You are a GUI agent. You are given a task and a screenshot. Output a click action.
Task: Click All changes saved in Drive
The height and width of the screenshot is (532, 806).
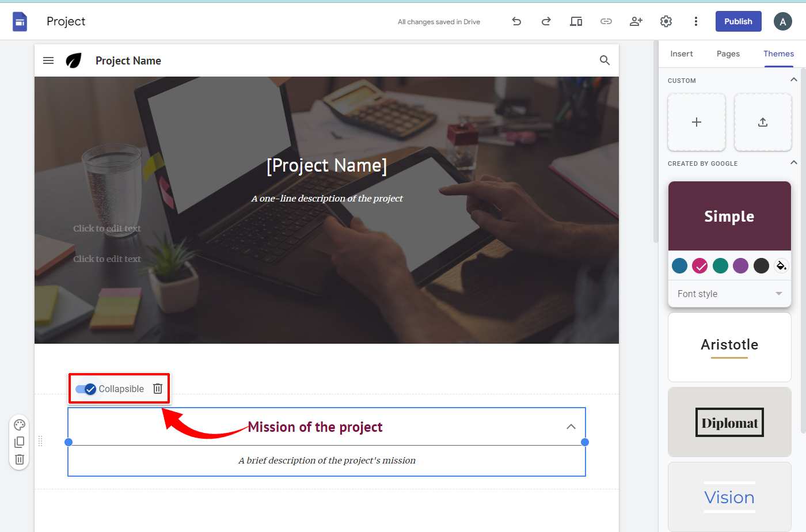point(438,21)
